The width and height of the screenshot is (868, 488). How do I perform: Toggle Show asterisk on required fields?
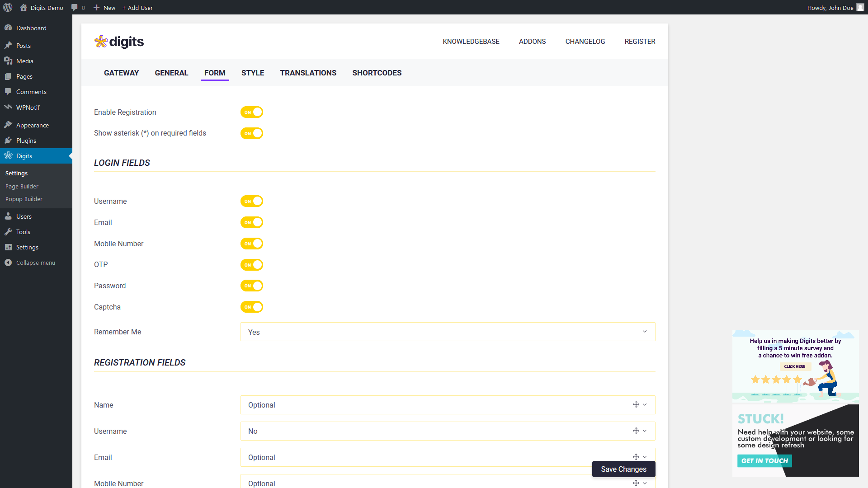coord(252,133)
